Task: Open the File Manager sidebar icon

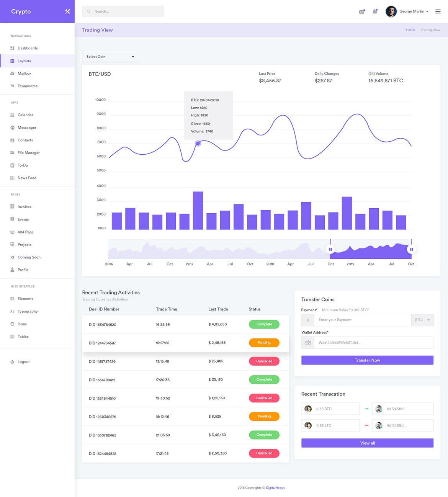Action: (13, 152)
